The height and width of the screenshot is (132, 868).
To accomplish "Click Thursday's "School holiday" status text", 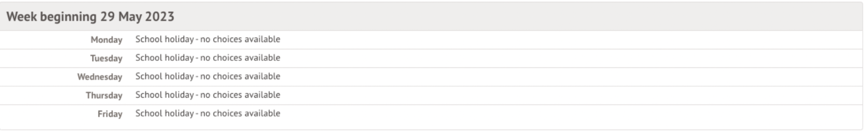I will (x=164, y=95).
